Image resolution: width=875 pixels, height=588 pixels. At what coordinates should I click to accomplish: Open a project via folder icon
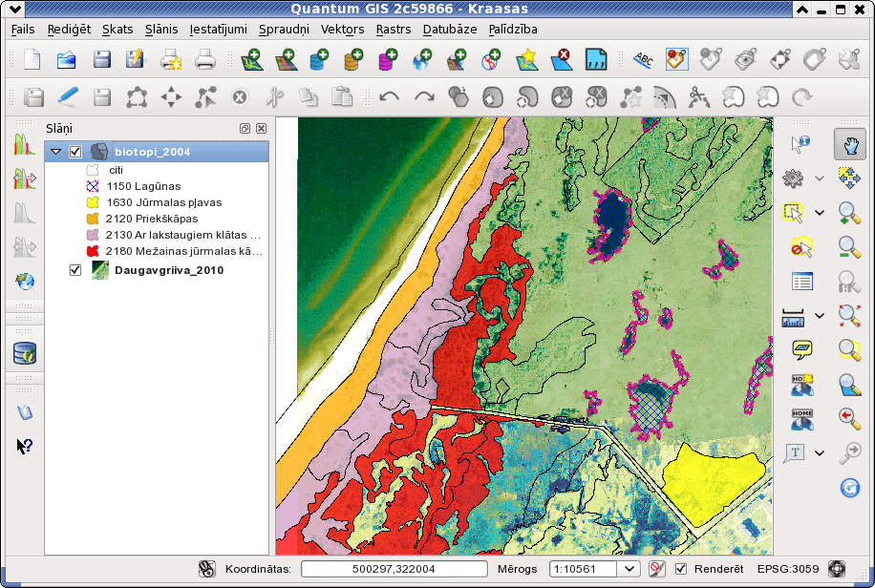[67, 59]
